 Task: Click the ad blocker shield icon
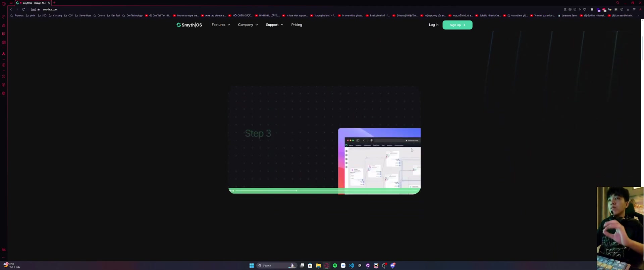coord(575,9)
